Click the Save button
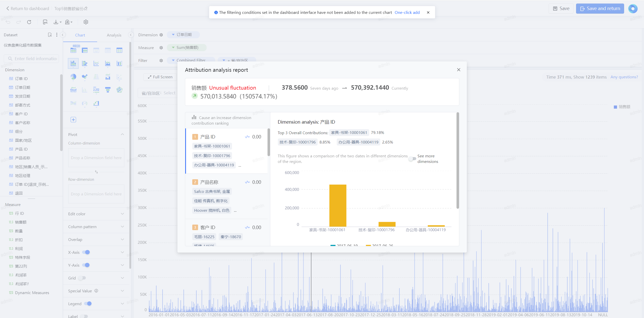Image resolution: width=644 pixels, height=318 pixels. click(561, 9)
